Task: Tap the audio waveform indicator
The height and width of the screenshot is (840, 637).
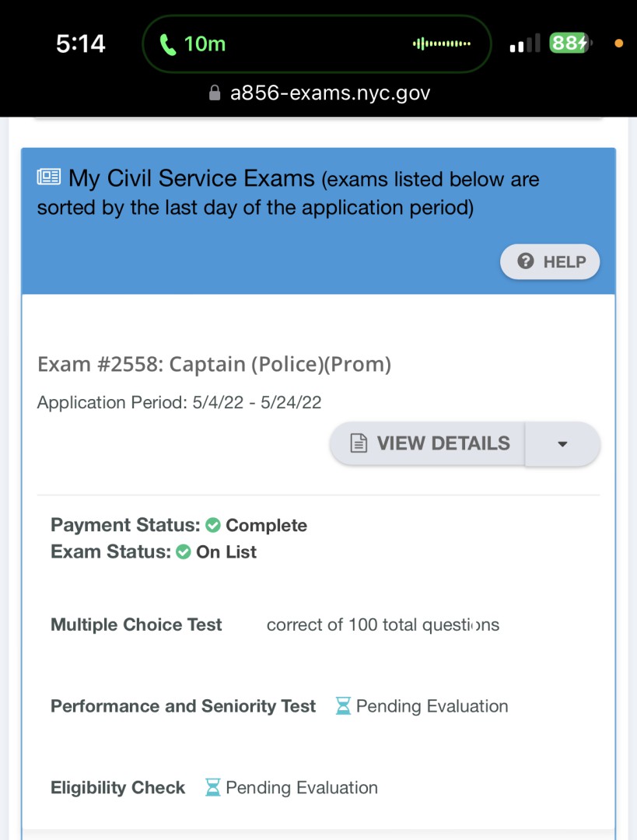Action: pyautogui.click(x=442, y=44)
